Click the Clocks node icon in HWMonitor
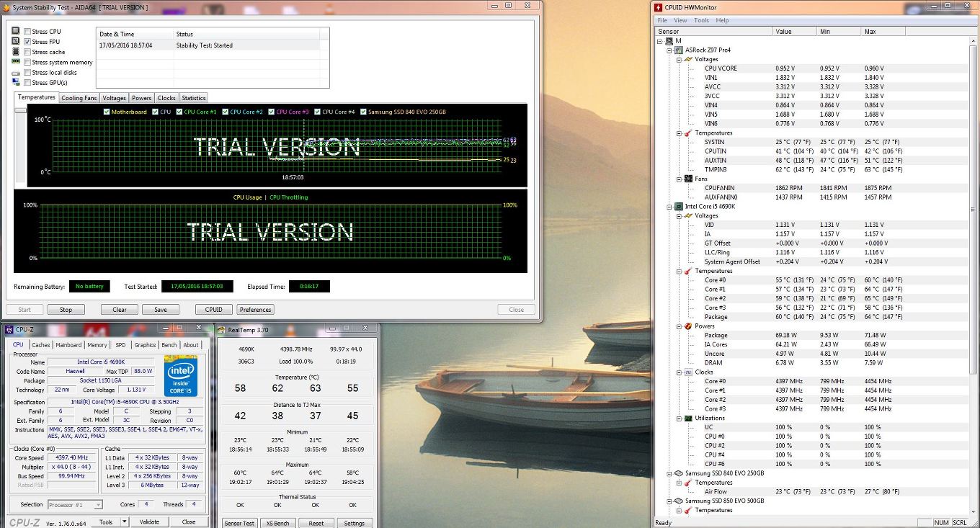Image resolution: width=980 pixels, height=528 pixels. 689,372
